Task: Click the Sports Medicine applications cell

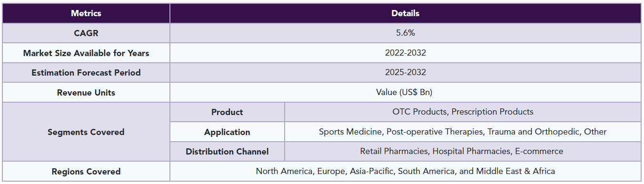Action: pos(463,132)
